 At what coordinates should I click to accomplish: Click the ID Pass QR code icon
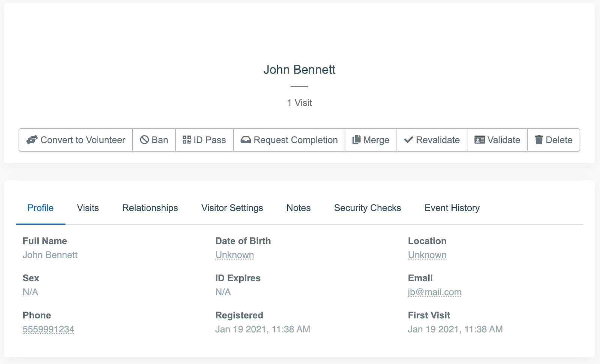187,140
